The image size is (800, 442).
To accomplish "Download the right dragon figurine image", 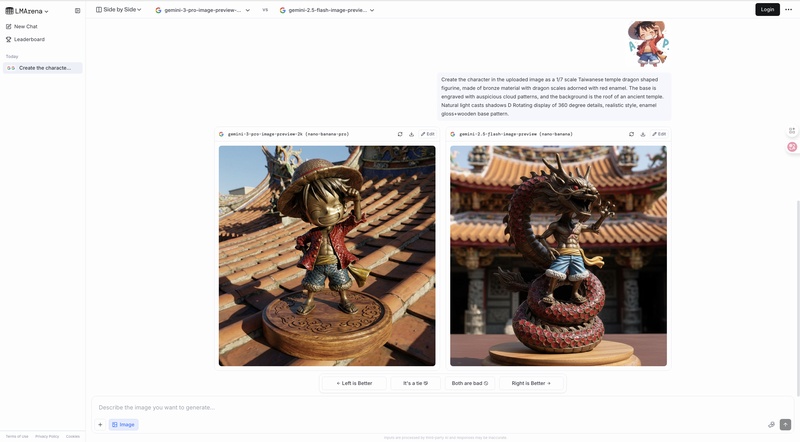I will click(642, 134).
